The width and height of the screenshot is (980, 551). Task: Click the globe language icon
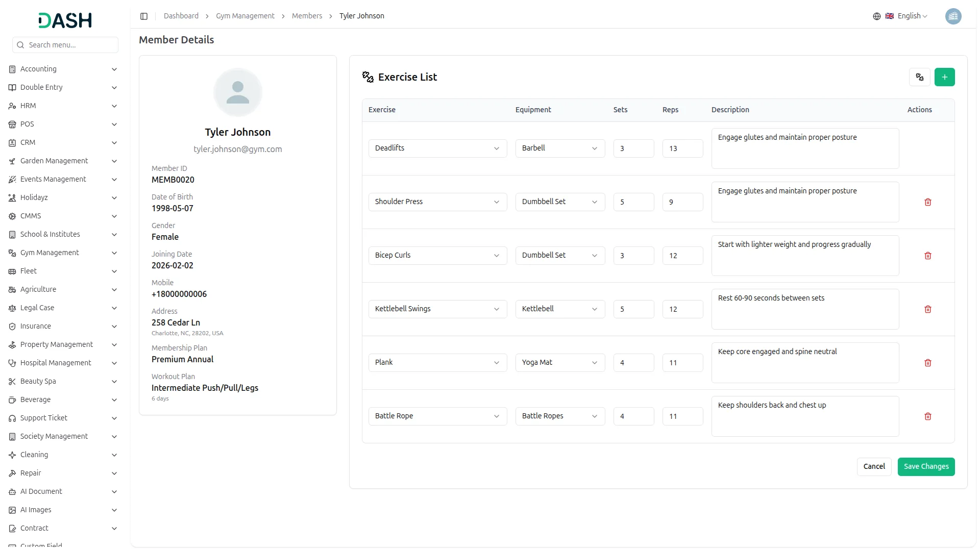[x=876, y=16]
